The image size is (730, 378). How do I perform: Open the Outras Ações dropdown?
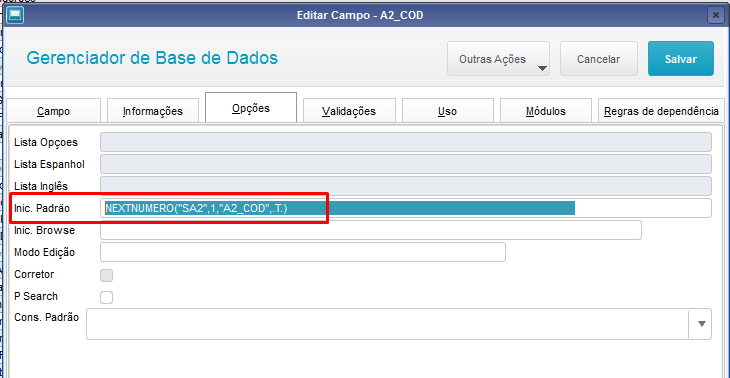pyautogui.click(x=498, y=59)
